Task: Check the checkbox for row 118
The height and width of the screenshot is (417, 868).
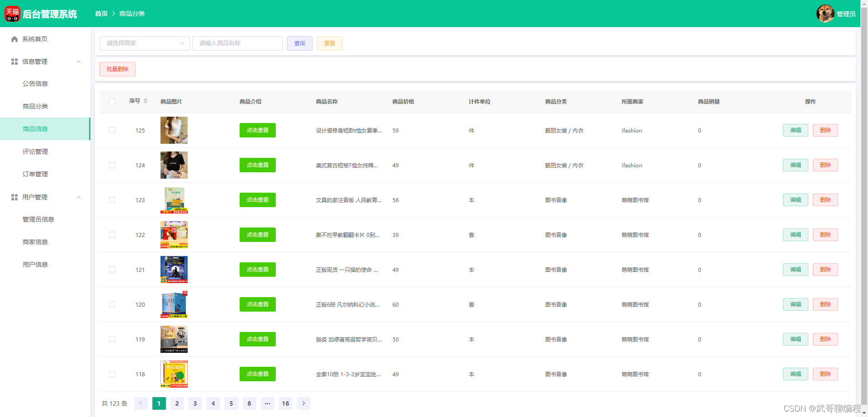Action: [112, 374]
